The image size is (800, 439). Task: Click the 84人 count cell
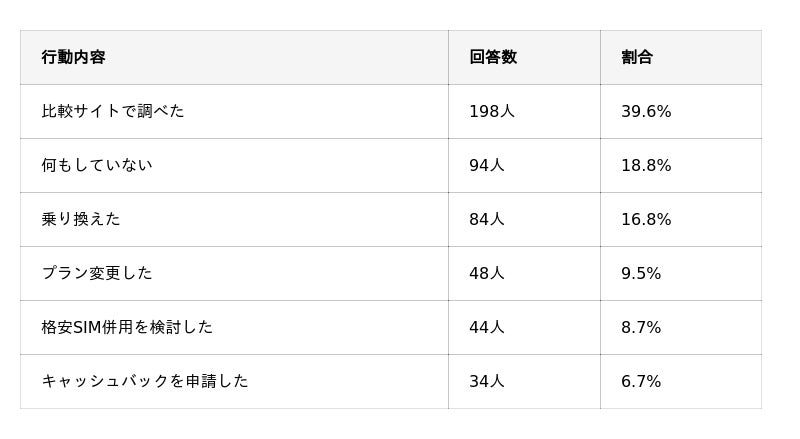coord(487,219)
